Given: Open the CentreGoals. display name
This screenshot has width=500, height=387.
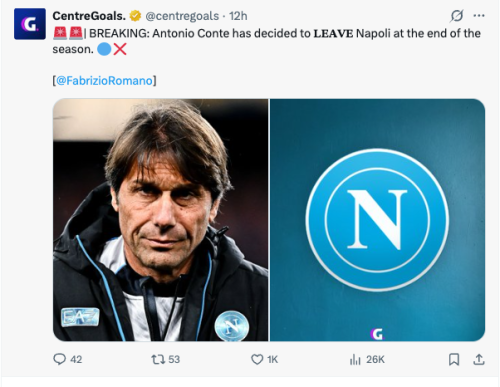Looking at the screenshot, I should tap(89, 16).
